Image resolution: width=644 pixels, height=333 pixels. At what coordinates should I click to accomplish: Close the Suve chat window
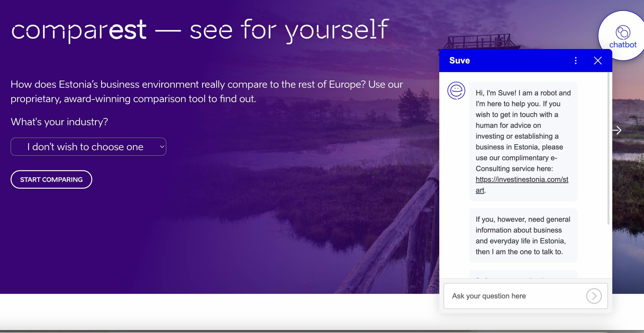pos(598,61)
